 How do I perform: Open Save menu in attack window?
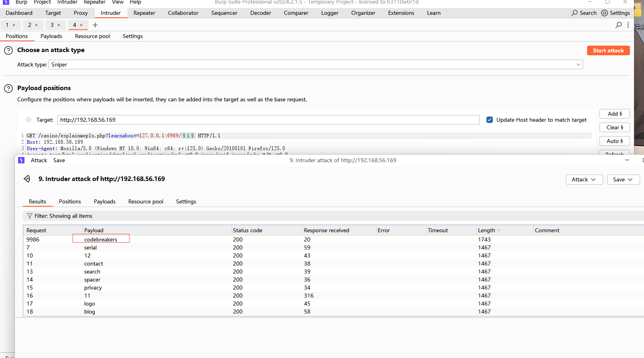click(59, 160)
